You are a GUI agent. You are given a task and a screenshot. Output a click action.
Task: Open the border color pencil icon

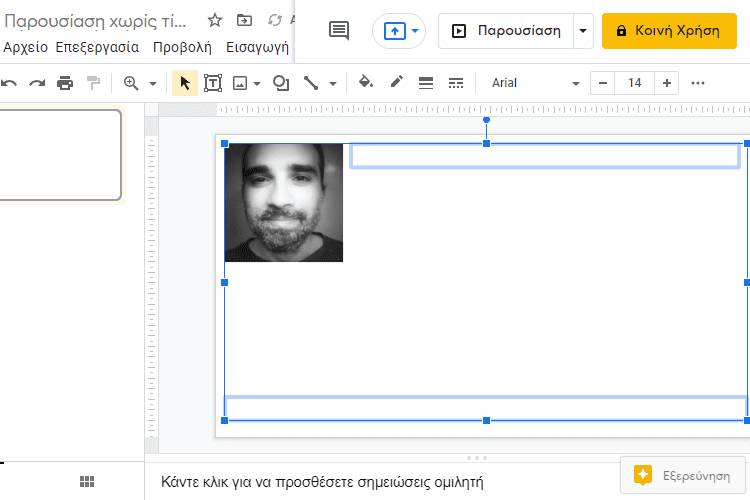coord(397,82)
